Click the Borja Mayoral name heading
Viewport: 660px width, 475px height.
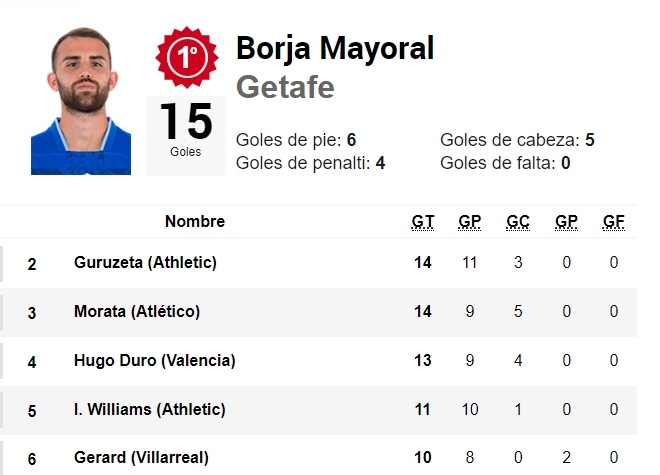pyautogui.click(x=335, y=48)
